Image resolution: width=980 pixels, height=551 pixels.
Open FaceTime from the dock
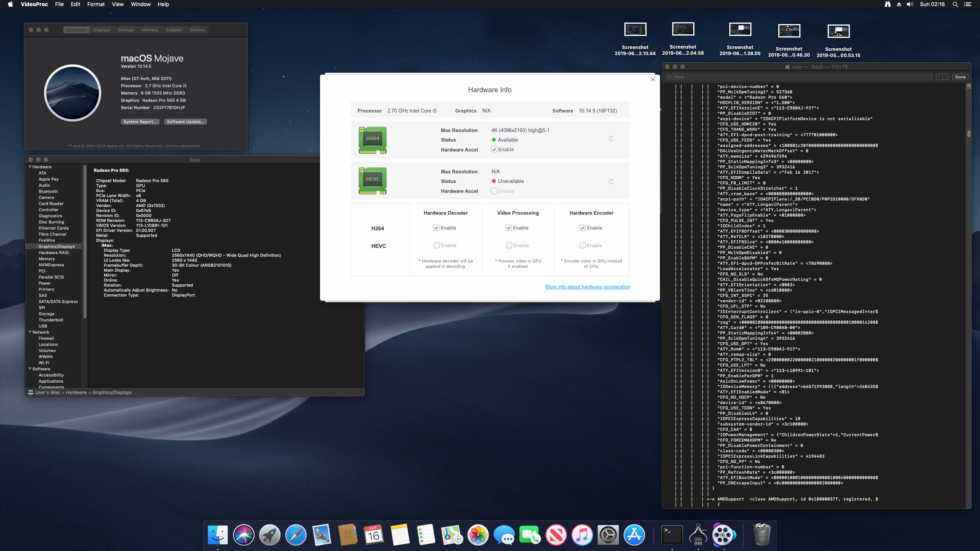[530, 535]
